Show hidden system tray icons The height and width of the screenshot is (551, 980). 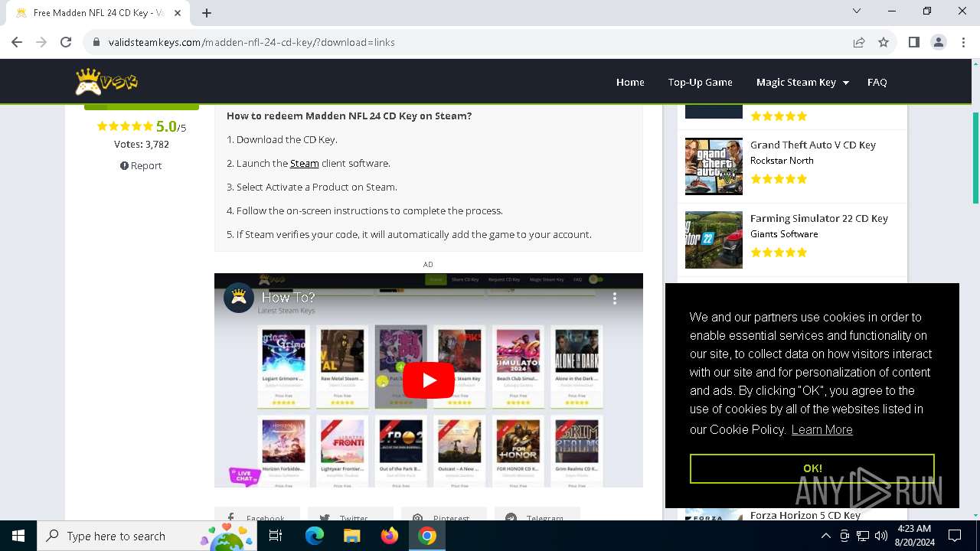pyautogui.click(x=825, y=536)
